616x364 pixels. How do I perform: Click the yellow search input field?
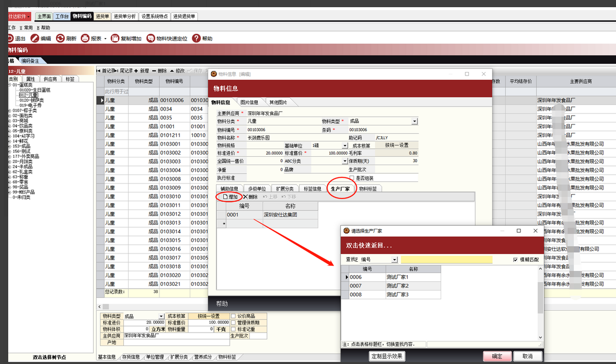446,260
